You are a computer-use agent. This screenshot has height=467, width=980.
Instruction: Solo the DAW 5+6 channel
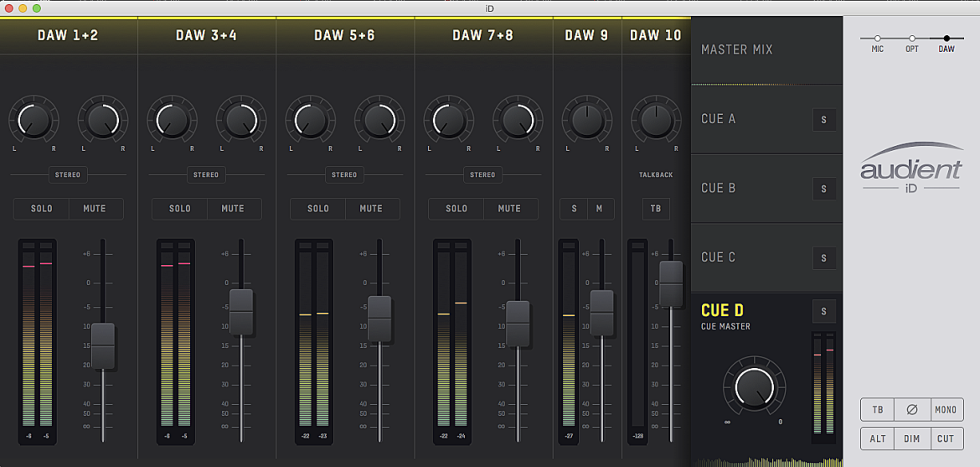click(x=317, y=209)
